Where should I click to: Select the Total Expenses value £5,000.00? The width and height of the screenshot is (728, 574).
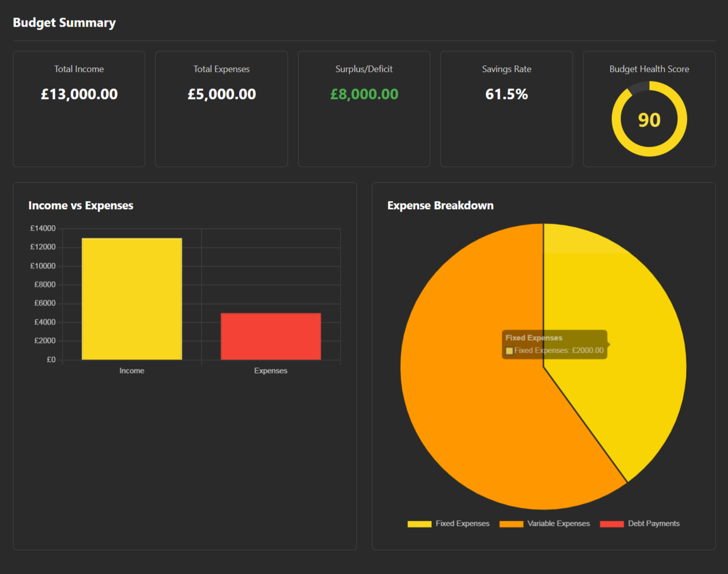click(x=222, y=94)
